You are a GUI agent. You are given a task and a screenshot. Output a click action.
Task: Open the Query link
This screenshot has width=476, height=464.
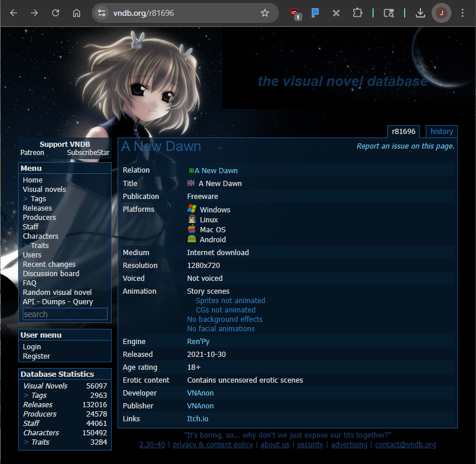click(x=83, y=302)
